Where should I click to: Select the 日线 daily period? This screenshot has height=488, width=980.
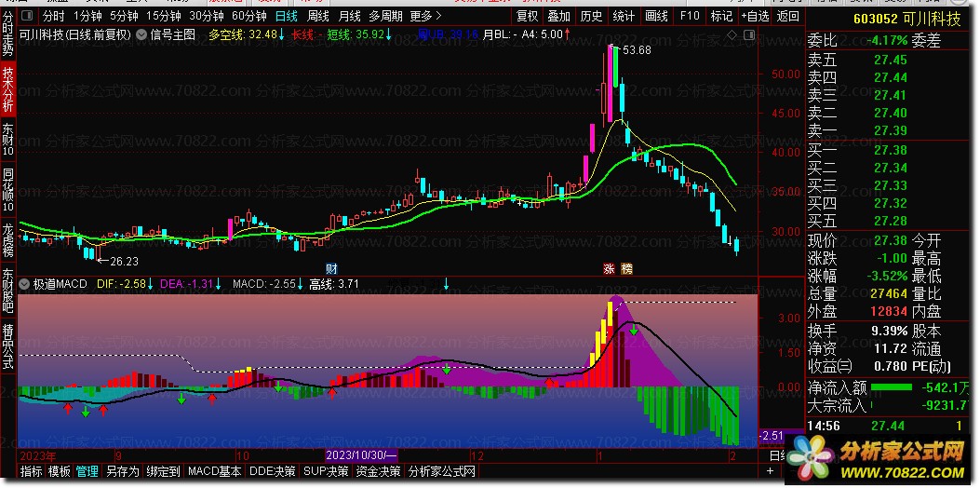pyautogui.click(x=287, y=16)
